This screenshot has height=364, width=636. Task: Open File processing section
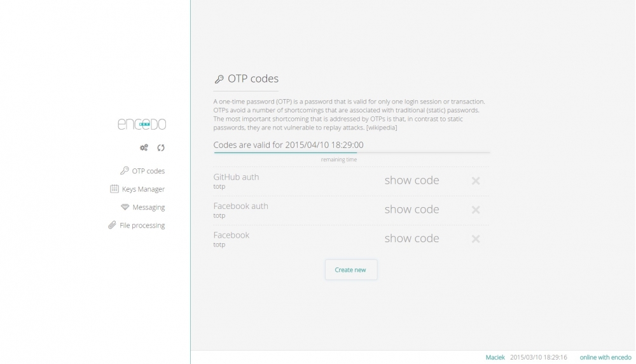pos(142,226)
